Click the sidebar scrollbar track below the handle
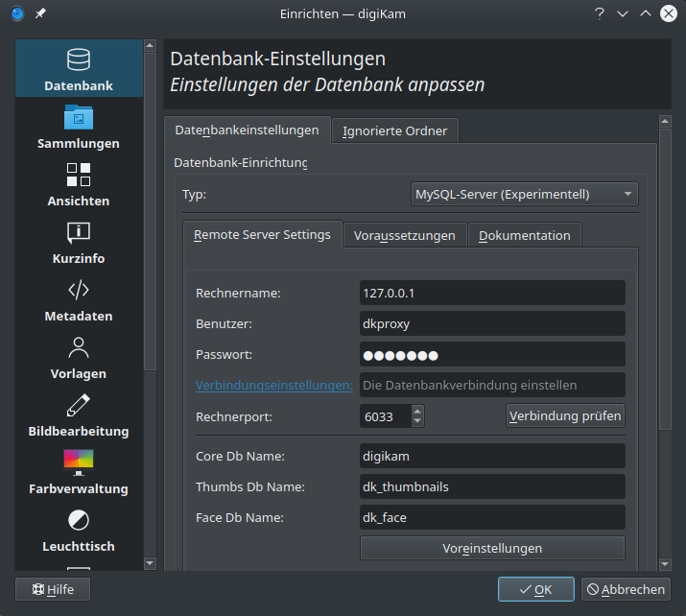 [x=150, y=463]
